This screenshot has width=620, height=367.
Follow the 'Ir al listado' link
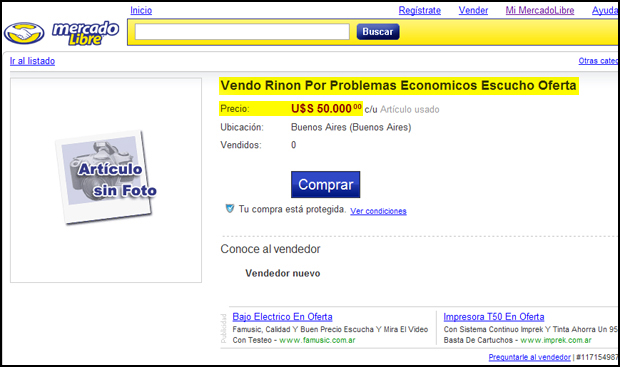(x=32, y=61)
